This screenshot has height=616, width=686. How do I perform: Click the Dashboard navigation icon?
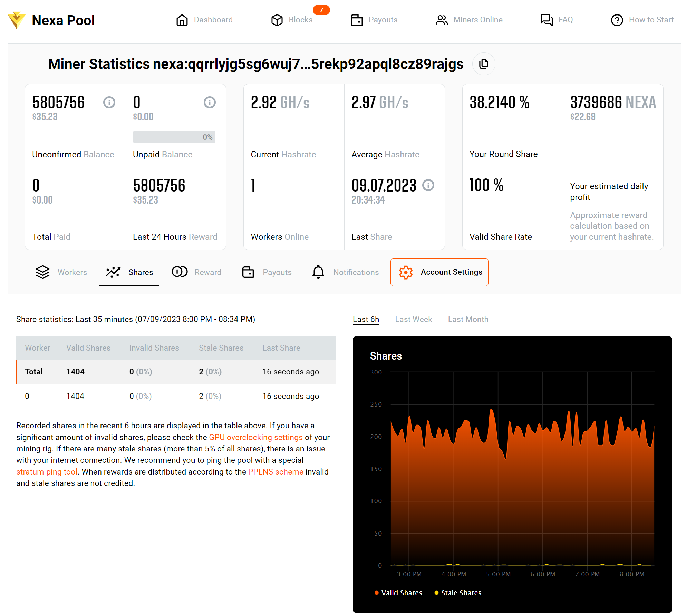click(x=182, y=20)
